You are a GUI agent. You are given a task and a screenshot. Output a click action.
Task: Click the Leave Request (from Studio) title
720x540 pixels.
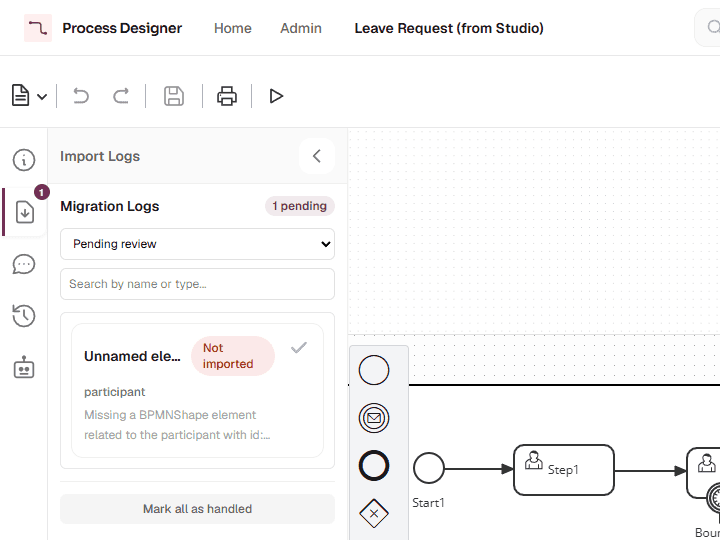pyautogui.click(x=449, y=28)
